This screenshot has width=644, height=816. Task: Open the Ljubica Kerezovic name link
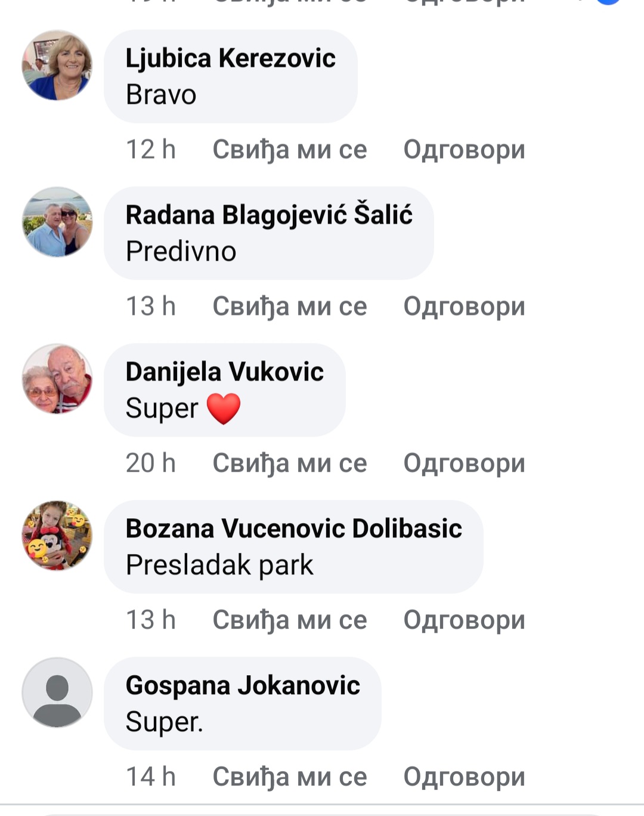coord(230,58)
